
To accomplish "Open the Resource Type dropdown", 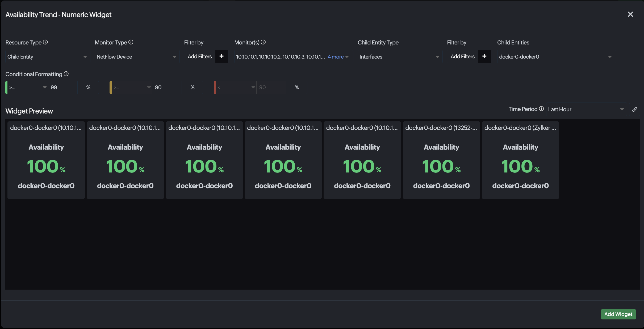I will pyautogui.click(x=48, y=57).
